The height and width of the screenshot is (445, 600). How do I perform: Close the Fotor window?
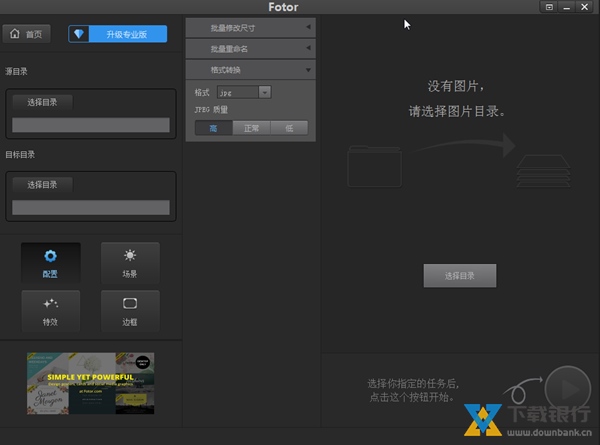click(x=584, y=7)
